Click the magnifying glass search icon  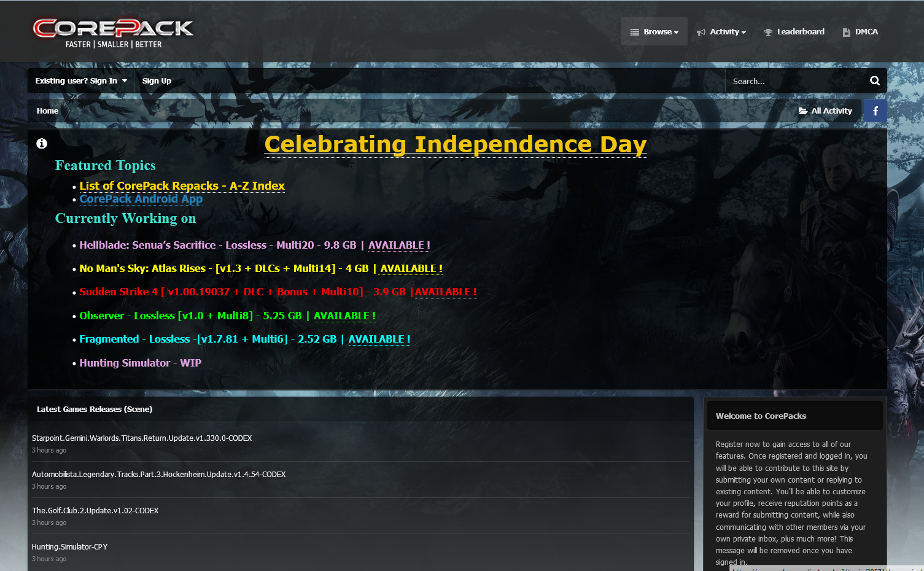point(875,81)
